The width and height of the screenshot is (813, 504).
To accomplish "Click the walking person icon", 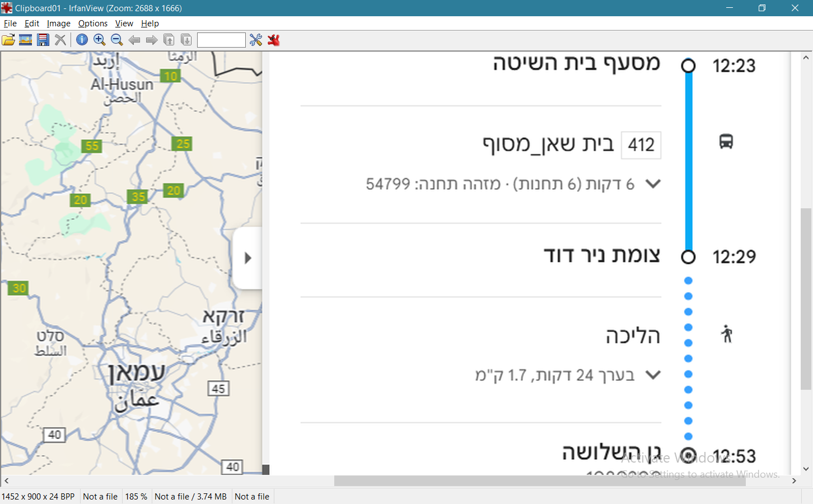I will 727,334.
